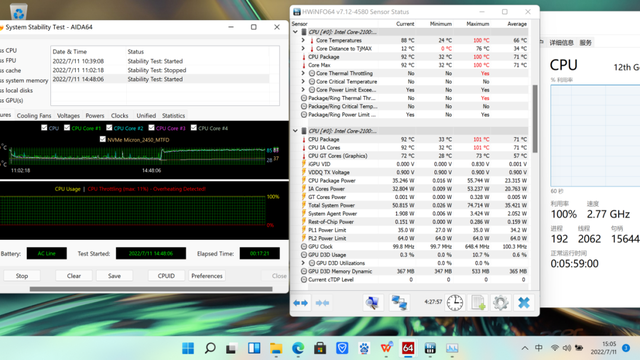The width and height of the screenshot is (640, 360).
Task: Open network remote monitors icon in HWiNFO
Action: (x=399, y=303)
